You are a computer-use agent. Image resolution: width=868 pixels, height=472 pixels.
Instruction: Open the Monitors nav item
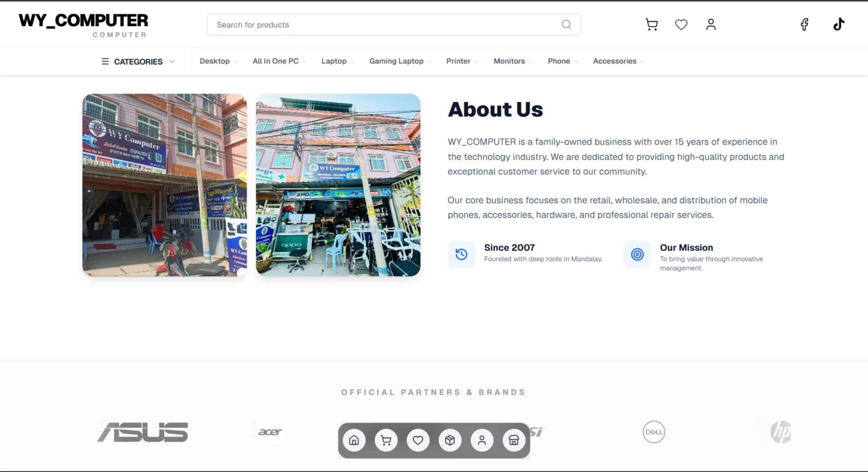coord(509,61)
